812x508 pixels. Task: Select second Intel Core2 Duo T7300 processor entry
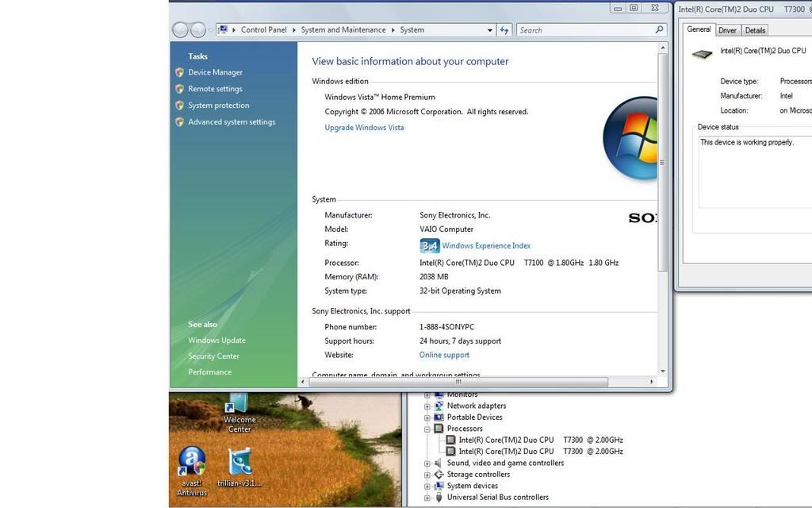541,452
